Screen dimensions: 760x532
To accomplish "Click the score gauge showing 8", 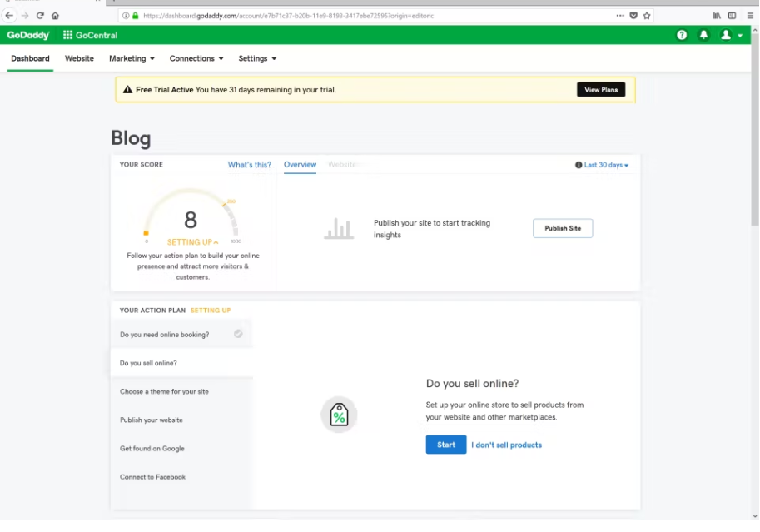I will pos(191,216).
